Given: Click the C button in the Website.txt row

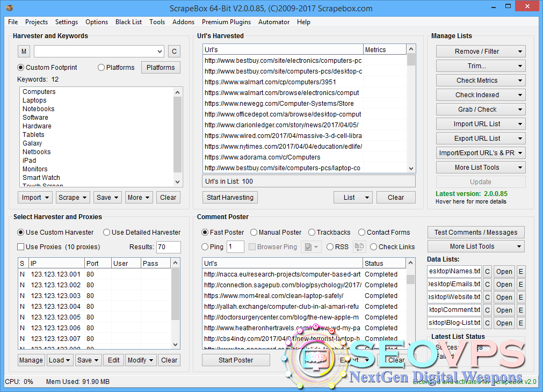Looking at the screenshot, I should (x=487, y=297).
